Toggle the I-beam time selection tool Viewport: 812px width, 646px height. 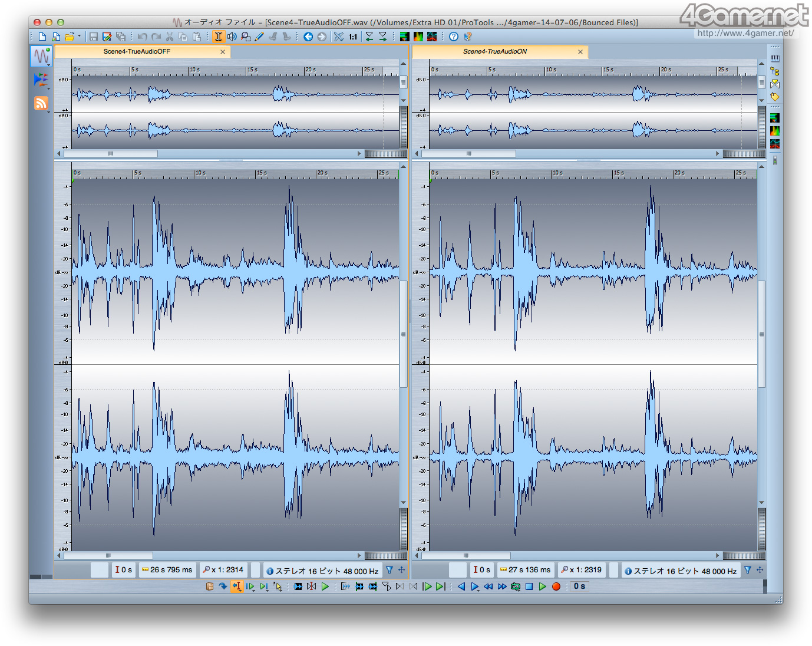coord(218,37)
